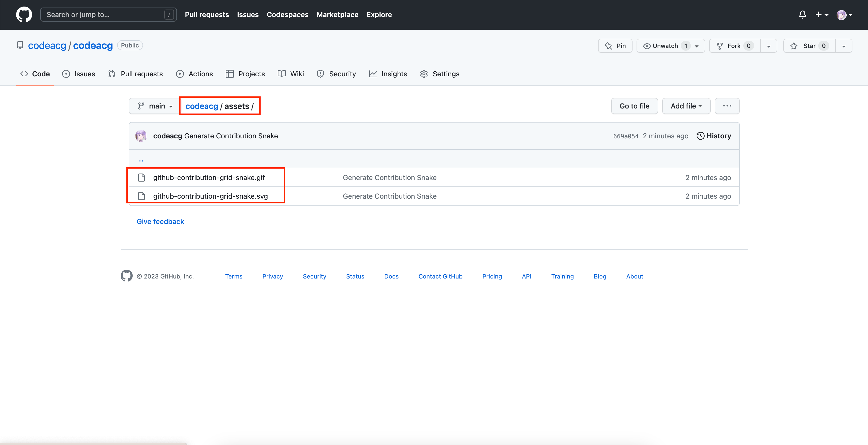Screen dimensions: 868x445
Task: Open github-contribution-grid-snake.gif file
Action: pyautogui.click(x=209, y=177)
